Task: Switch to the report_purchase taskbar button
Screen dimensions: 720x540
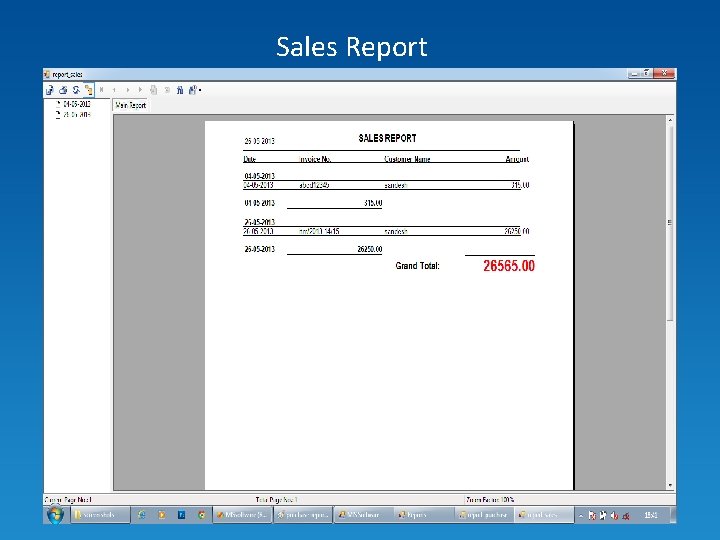Action: pos(484,515)
